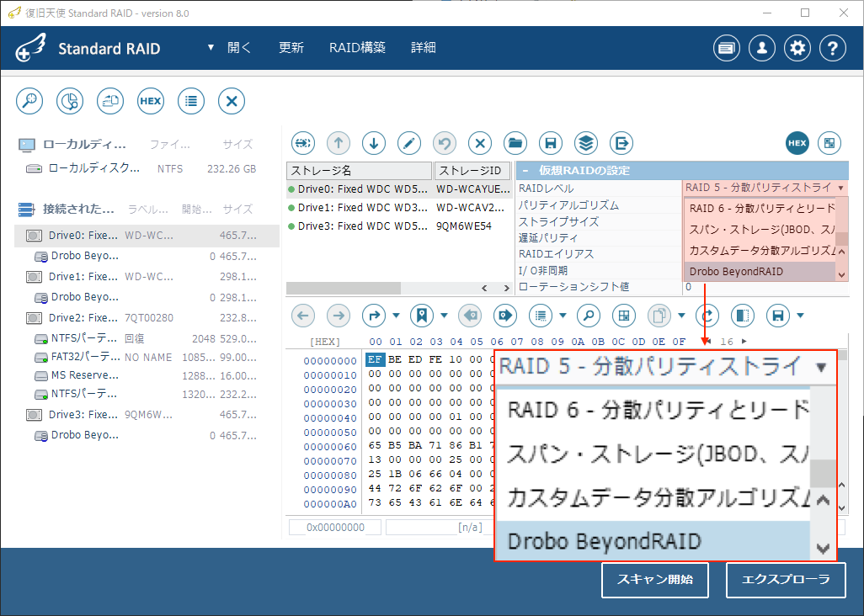
Task: Expand the dropdown arrow next to copy icon
Action: point(681,316)
